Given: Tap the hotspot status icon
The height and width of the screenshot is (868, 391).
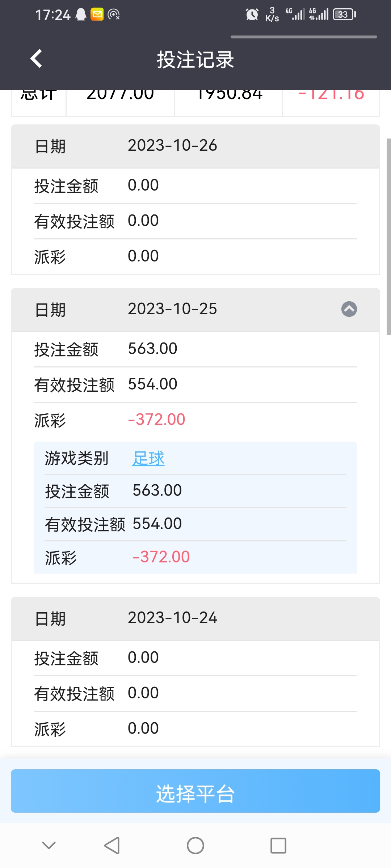Looking at the screenshot, I should point(114,14).
